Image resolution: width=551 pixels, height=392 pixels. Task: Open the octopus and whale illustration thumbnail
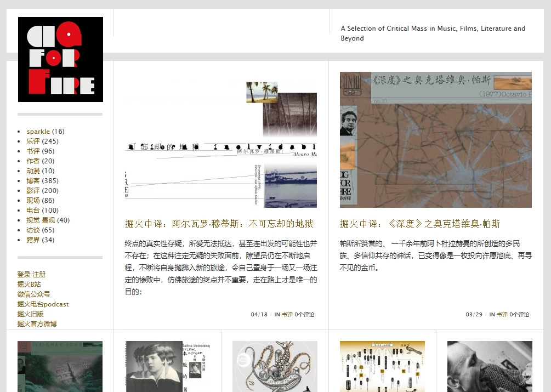pos(275,366)
